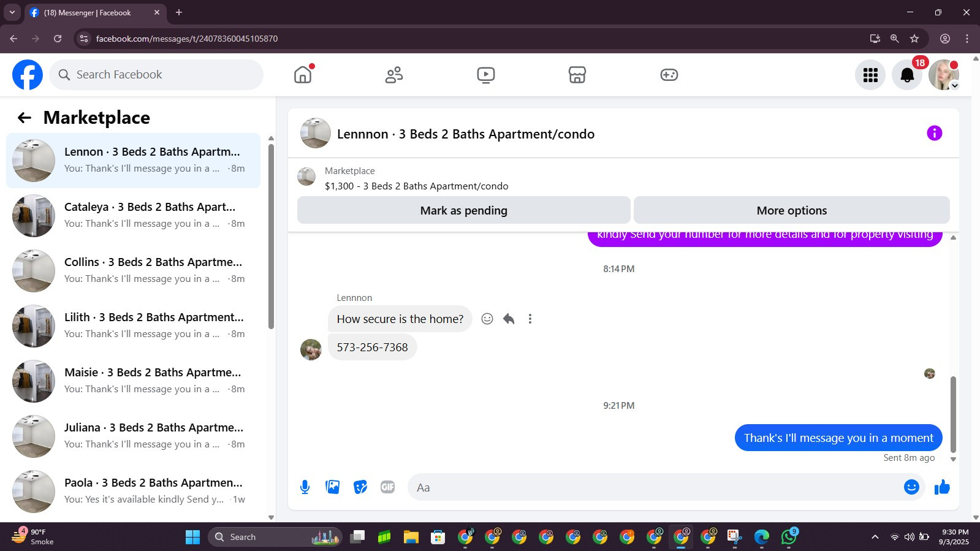Click "More options" button
This screenshot has width=980, height=551.
pos(792,210)
